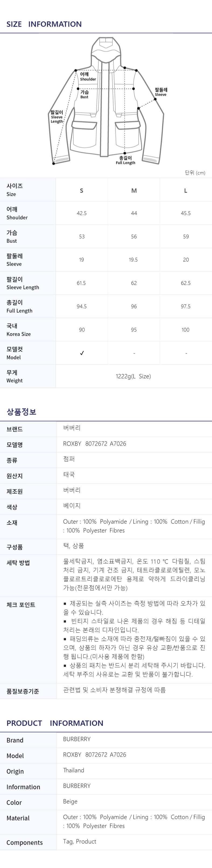Viewport: 212px width, 868px height.
Task: Click the 세탁 방법 row label
Action: click(18, 562)
